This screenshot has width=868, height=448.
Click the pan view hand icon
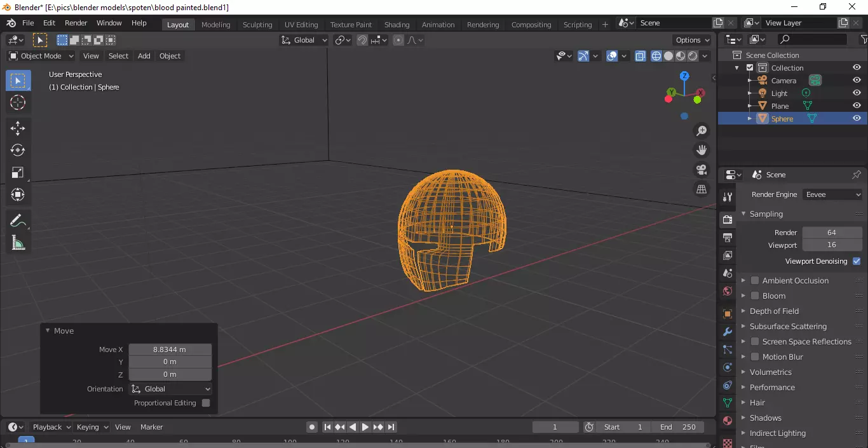[x=702, y=151]
